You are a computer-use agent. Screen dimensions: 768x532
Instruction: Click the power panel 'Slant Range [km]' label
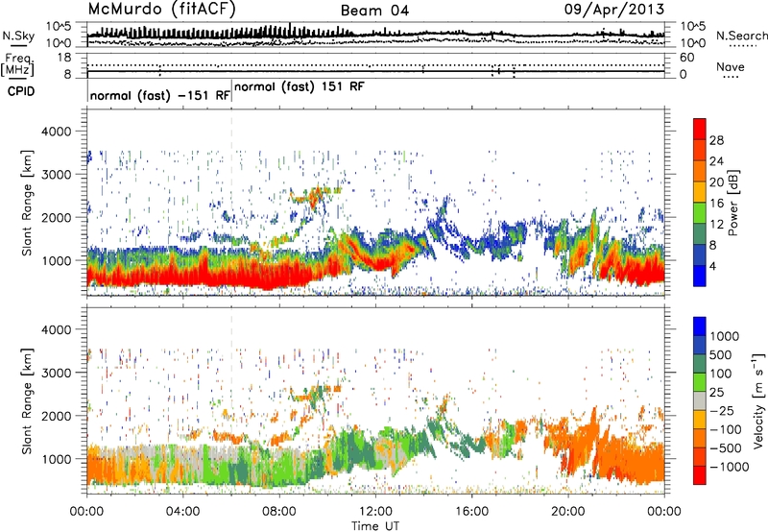tap(27, 203)
